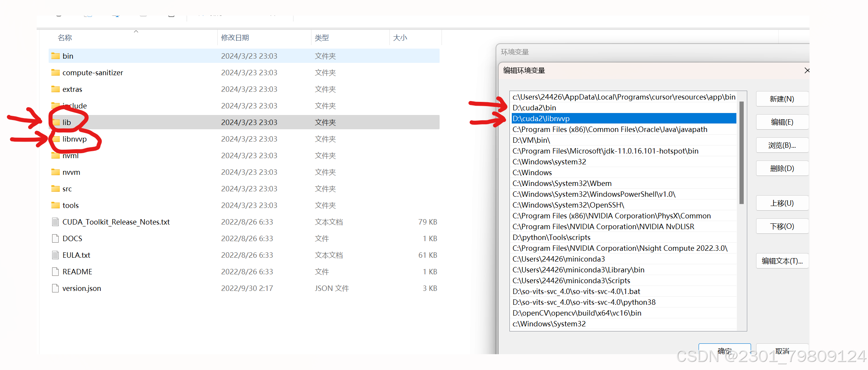The image size is (868, 370).
Task: Click the 新建(N) button
Action: pyautogui.click(x=782, y=99)
